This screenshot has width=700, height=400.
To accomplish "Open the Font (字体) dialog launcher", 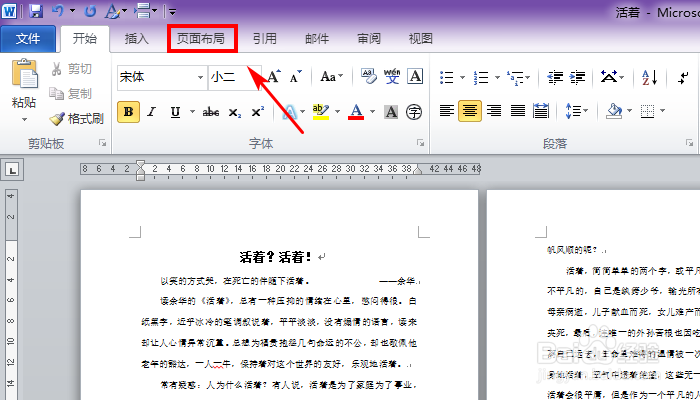I will 421,143.
